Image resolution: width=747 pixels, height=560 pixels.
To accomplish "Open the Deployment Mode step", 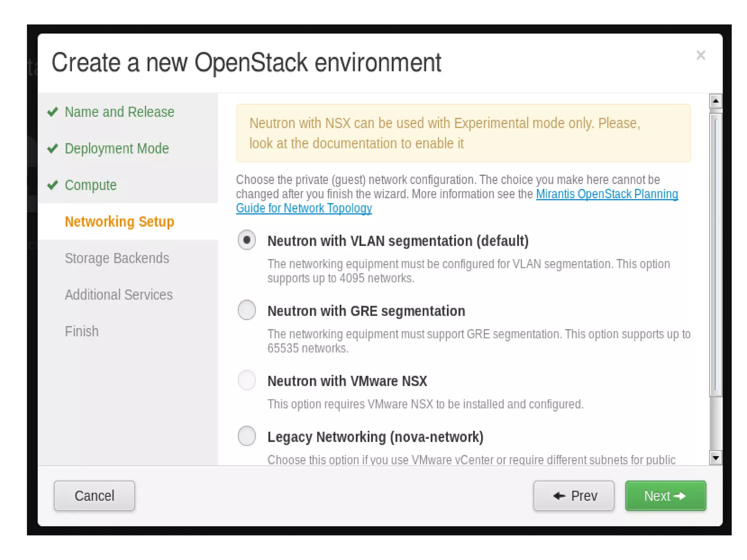I will (x=117, y=148).
